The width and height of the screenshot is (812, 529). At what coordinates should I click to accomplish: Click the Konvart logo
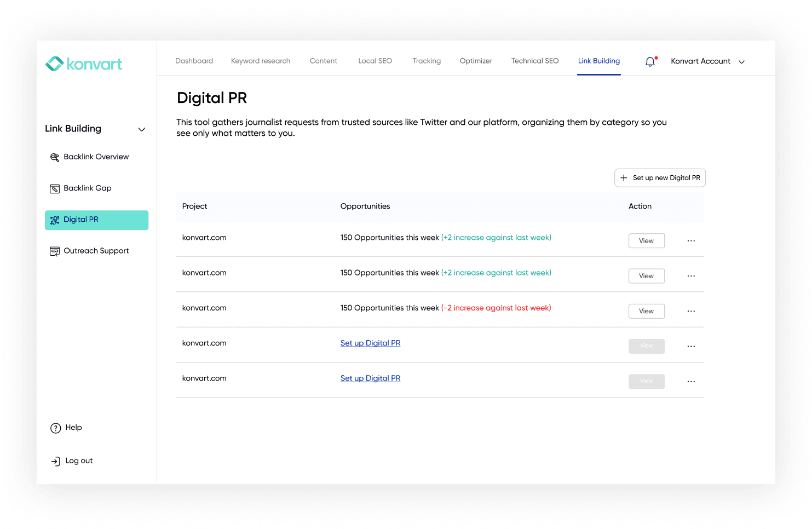[84, 64]
